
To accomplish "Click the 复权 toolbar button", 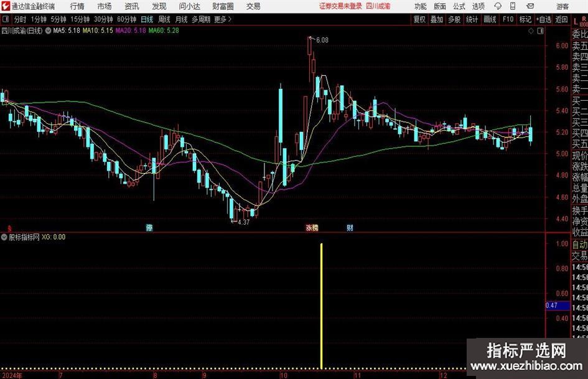I will [419, 19].
